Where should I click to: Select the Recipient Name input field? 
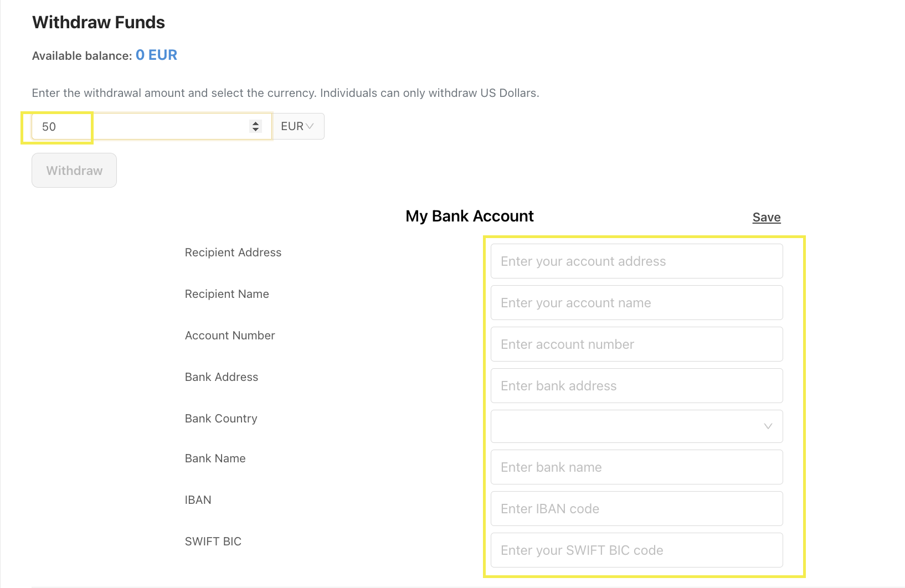(x=636, y=303)
